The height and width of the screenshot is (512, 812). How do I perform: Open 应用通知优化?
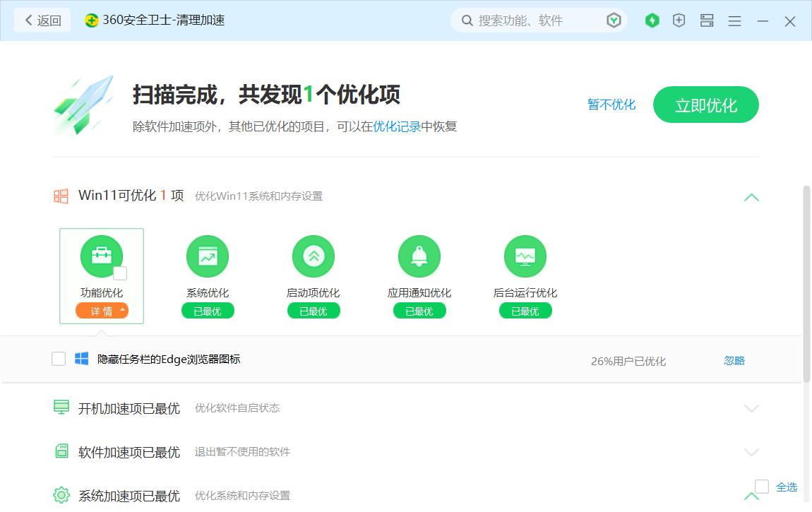click(419, 256)
